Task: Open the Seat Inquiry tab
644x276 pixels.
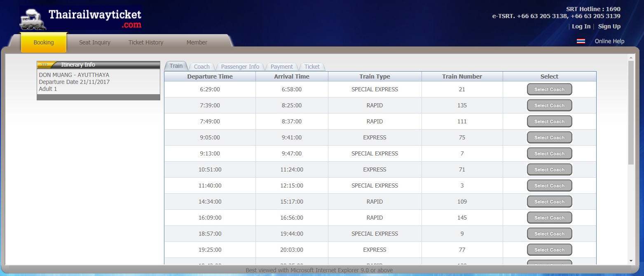Action: (x=95, y=42)
